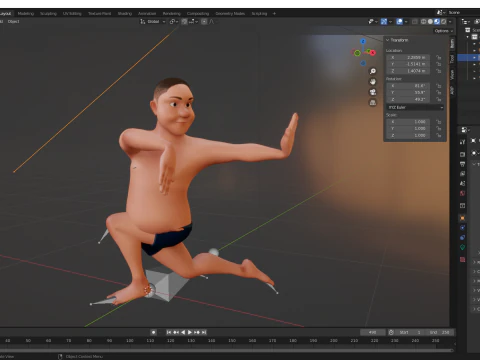Switch to the Modeling workspace tab
The height and width of the screenshot is (360, 480).
[x=26, y=14]
